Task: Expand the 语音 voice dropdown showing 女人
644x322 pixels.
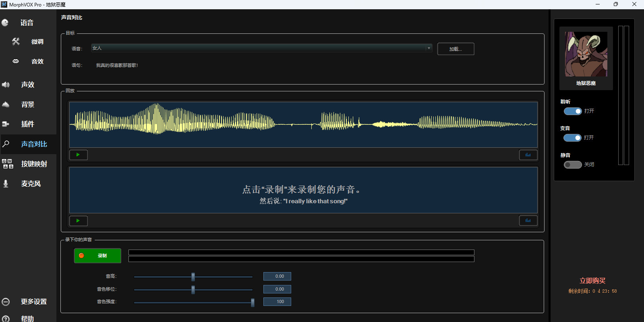Action: (x=429, y=48)
